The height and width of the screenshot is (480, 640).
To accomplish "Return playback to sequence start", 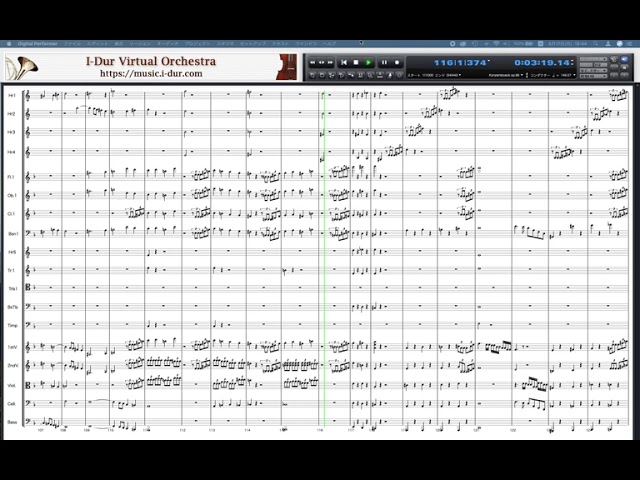I will 344,62.
